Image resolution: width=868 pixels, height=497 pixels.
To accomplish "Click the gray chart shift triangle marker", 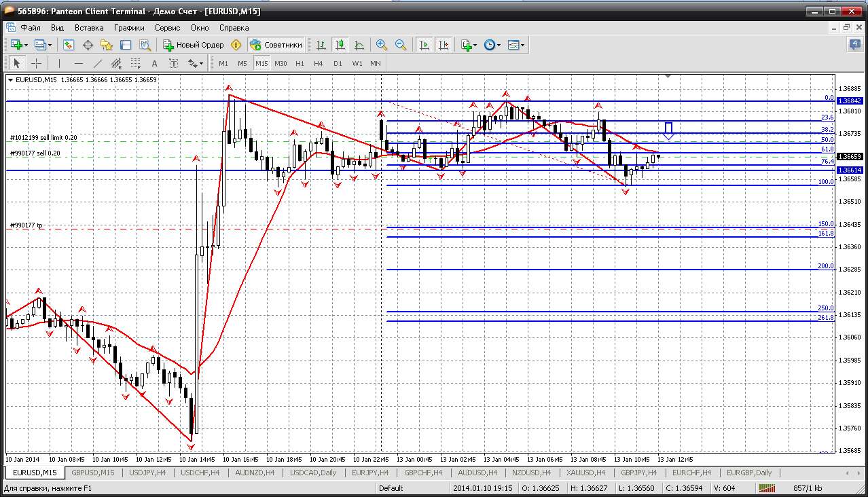I will (x=668, y=77).
